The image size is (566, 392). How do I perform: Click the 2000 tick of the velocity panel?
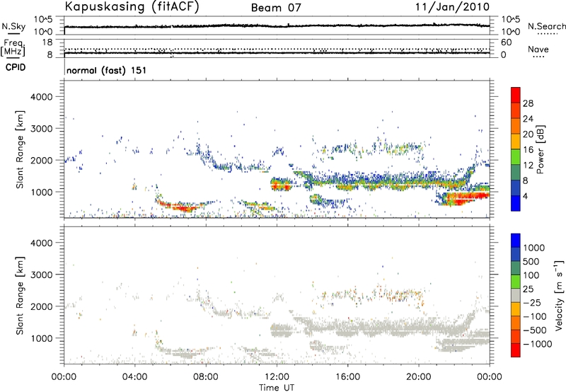(x=41, y=306)
